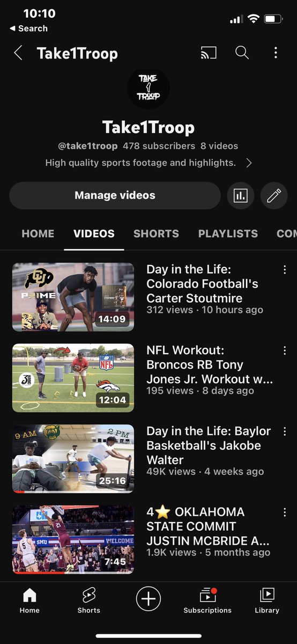
Task: Open Subscriptions in bottom navigation
Action: (207, 600)
